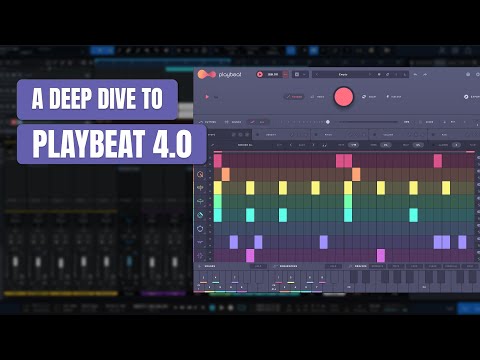Image resolution: width=480 pixels, height=360 pixels.
Task: Shift pattern left with the left chevron
Action: [x=291, y=145]
